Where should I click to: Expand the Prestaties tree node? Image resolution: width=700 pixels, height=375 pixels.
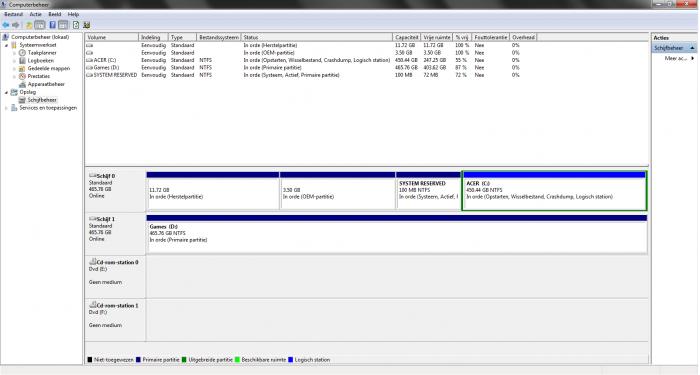click(x=14, y=76)
